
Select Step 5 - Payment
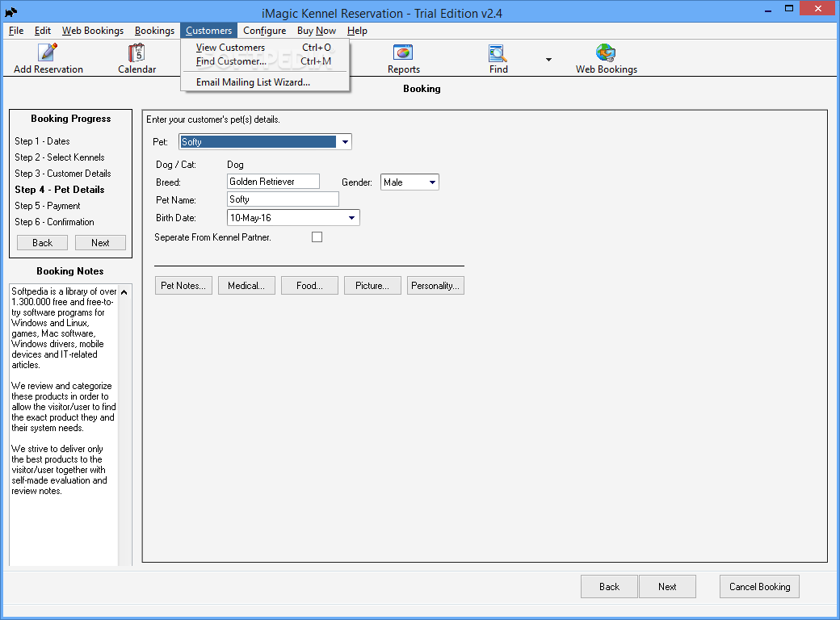click(47, 206)
